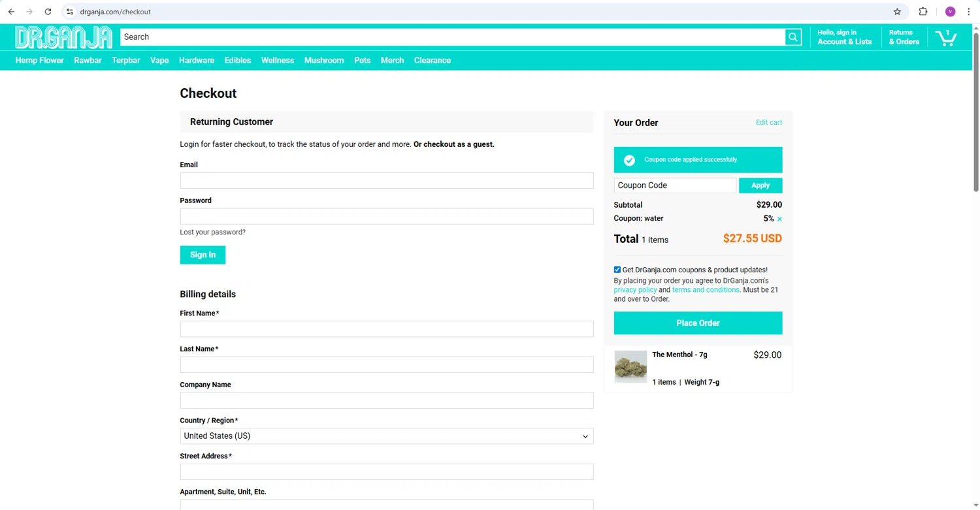
Task: Open the Pets menu
Action: [363, 60]
